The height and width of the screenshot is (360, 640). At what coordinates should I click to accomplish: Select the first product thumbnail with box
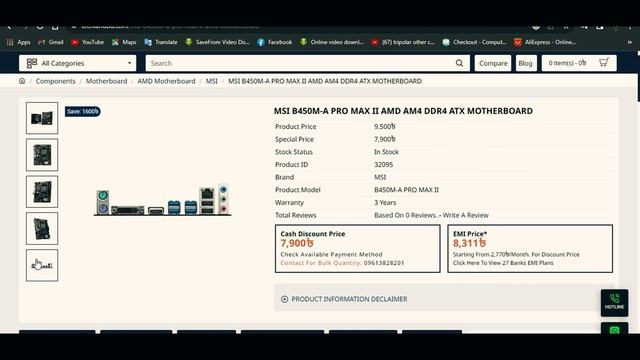pyautogui.click(x=42, y=118)
